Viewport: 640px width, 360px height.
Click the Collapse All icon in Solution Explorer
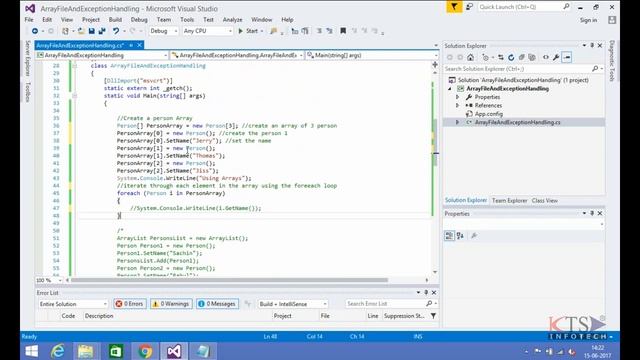pyautogui.click(x=521, y=58)
